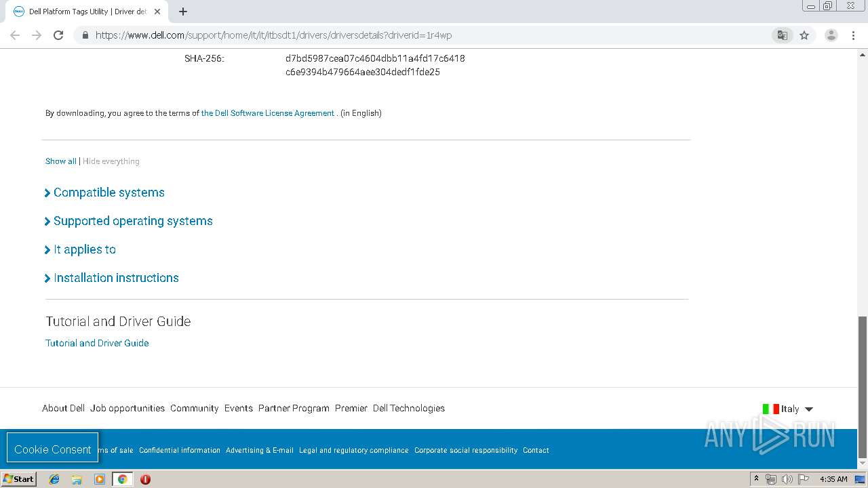Image resolution: width=868 pixels, height=488 pixels.
Task: Bookmark this page with the star icon
Action: [x=804, y=35]
